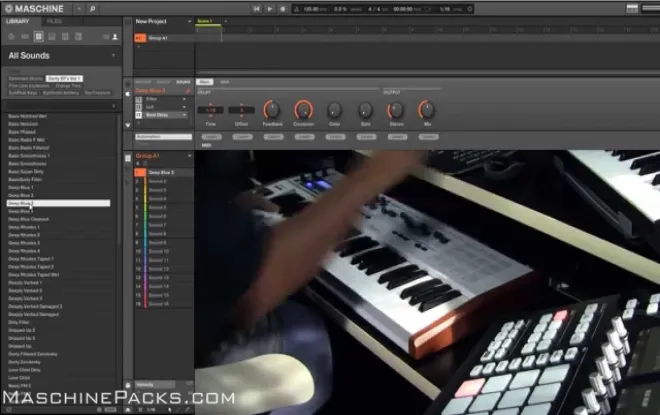Select the Orange Tree tag

pyautogui.click(x=68, y=86)
